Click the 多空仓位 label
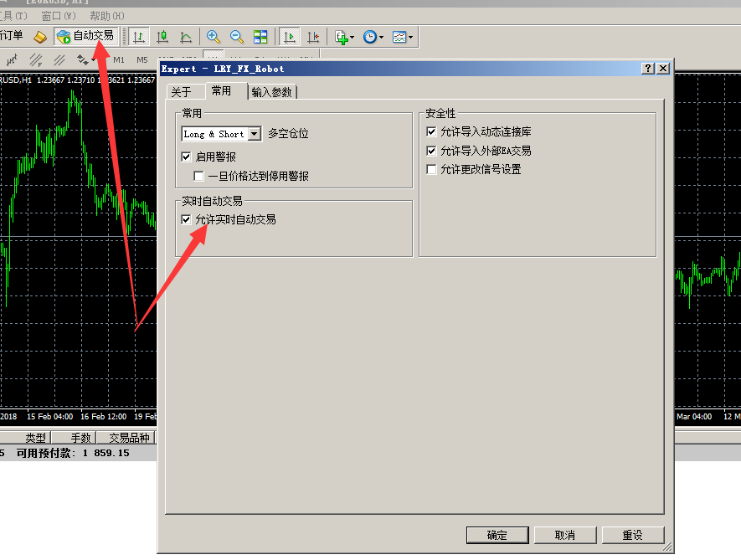 click(x=288, y=134)
